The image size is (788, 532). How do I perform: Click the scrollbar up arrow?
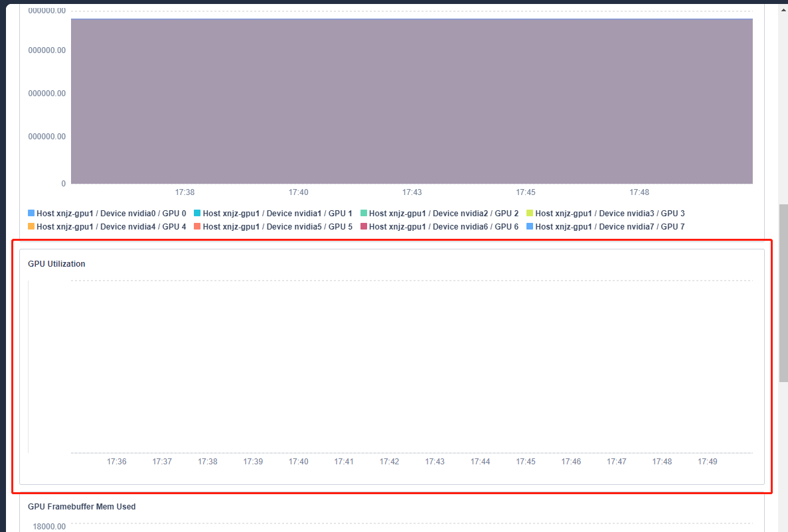(782, 9)
